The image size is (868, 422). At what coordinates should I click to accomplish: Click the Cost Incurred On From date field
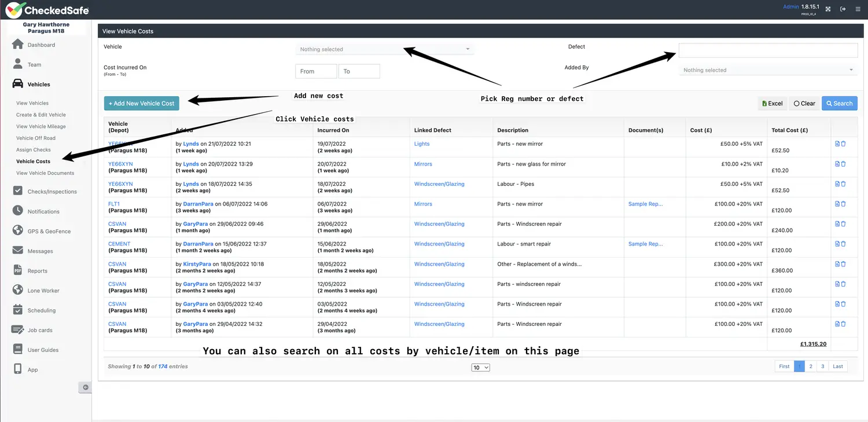point(315,71)
